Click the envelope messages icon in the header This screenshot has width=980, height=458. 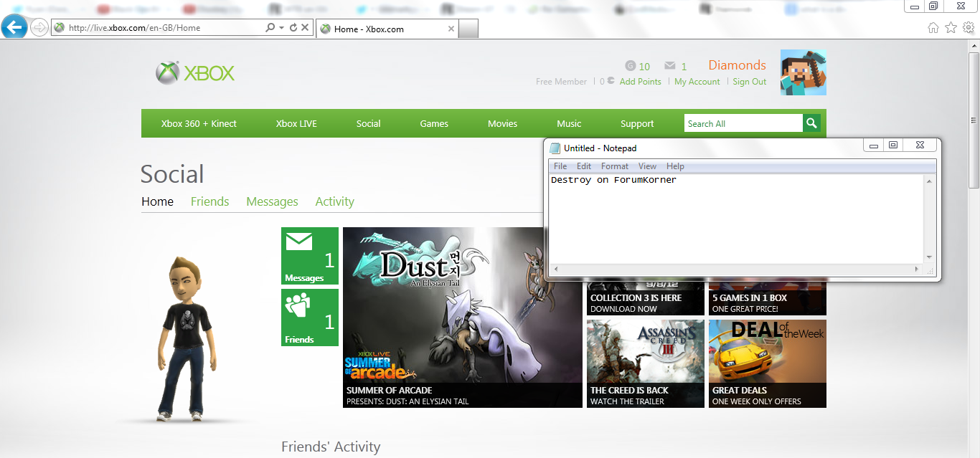click(670, 65)
